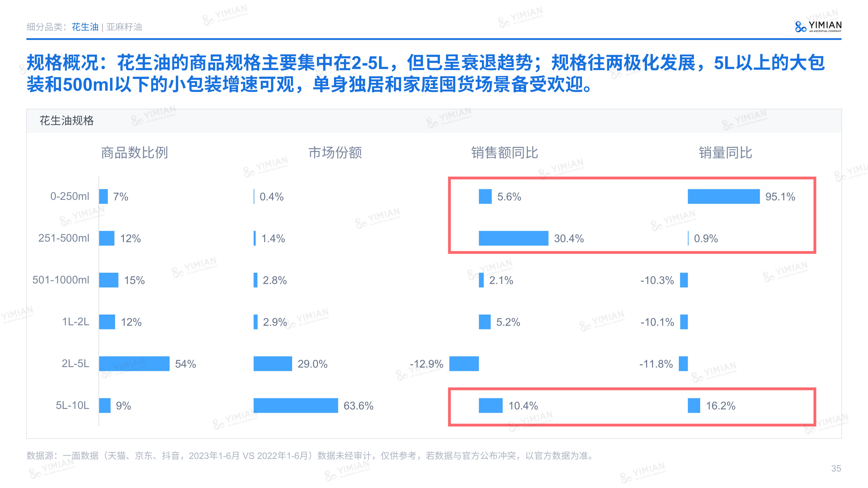Select the 501-1000ml row label

(x=61, y=280)
